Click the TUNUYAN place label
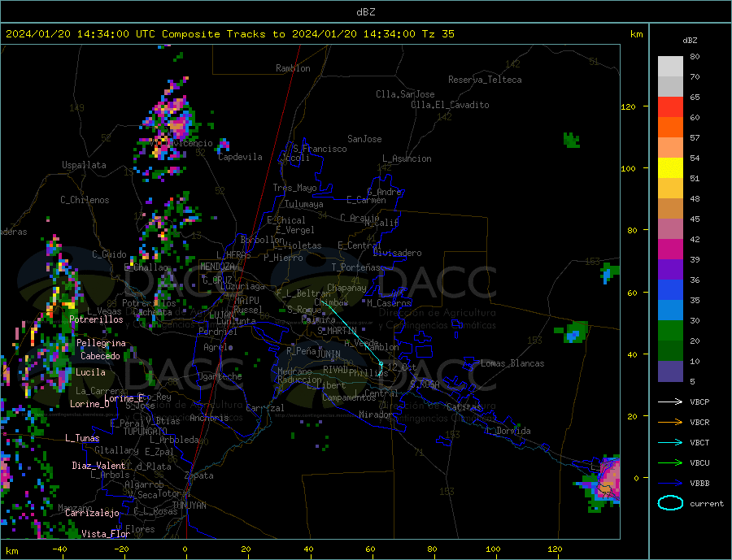This screenshot has height=560, width=732. (189, 506)
